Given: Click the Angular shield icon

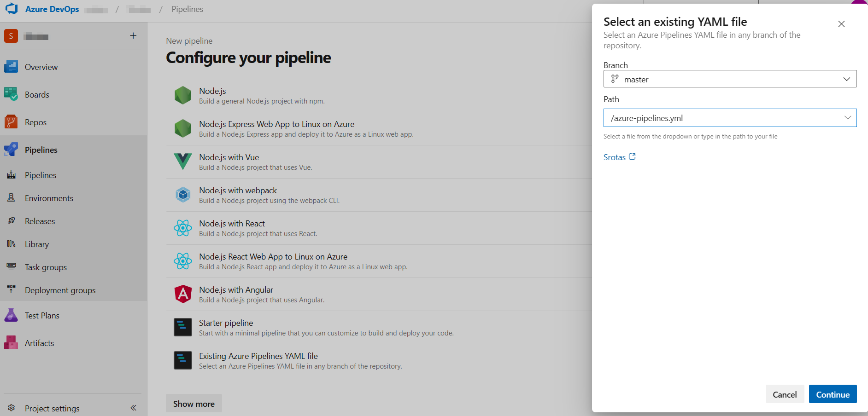Looking at the screenshot, I should point(183,294).
